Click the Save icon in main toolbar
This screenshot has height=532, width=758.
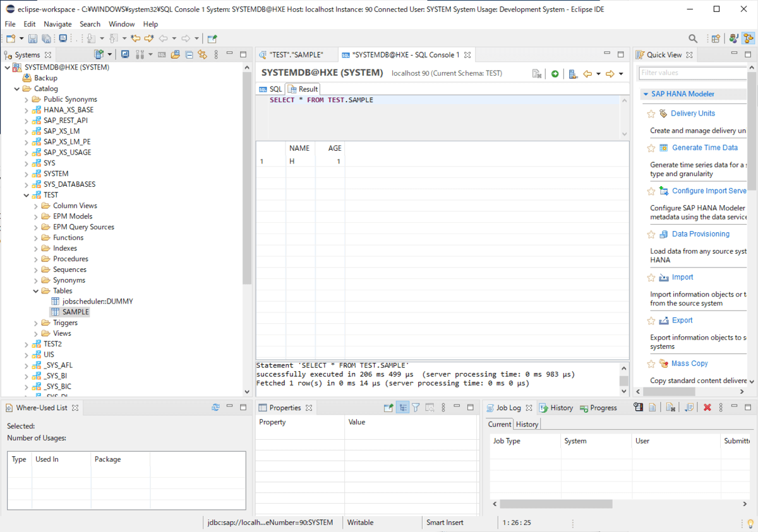(x=32, y=39)
